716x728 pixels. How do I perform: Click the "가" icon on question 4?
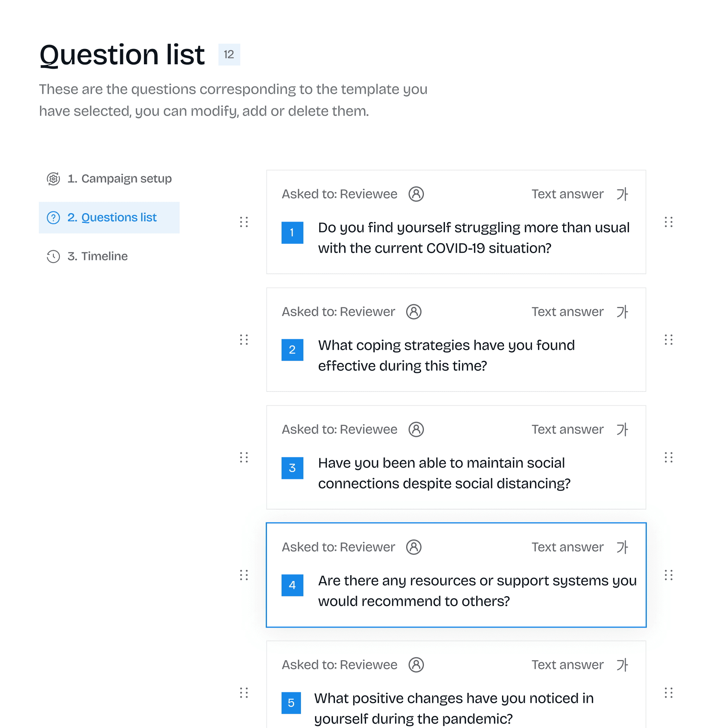click(623, 547)
